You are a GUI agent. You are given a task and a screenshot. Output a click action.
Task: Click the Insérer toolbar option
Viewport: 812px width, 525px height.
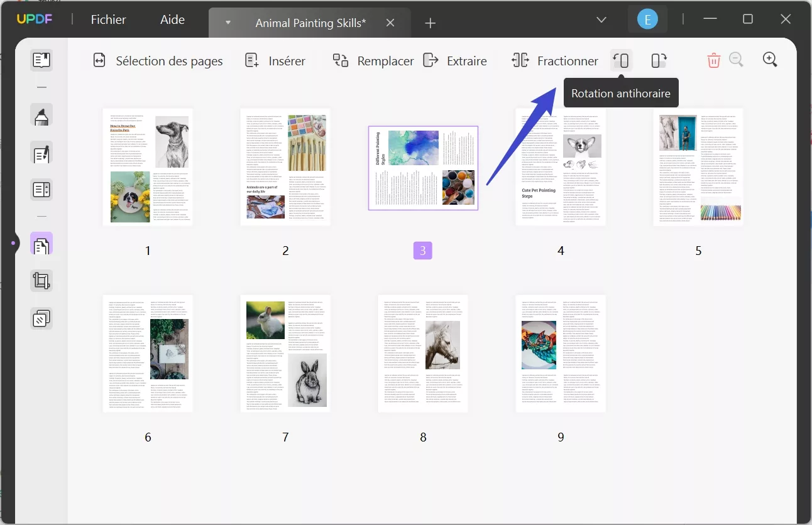275,61
